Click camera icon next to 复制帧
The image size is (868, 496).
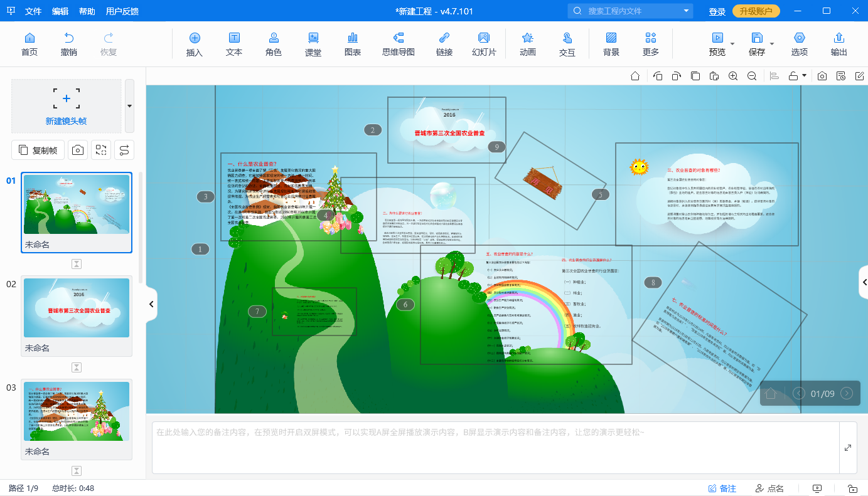coord(77,150)
